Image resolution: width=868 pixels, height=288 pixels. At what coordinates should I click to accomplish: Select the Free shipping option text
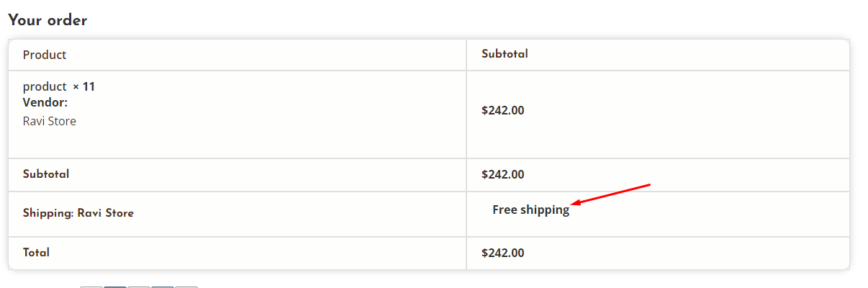[x=531, y=210]
